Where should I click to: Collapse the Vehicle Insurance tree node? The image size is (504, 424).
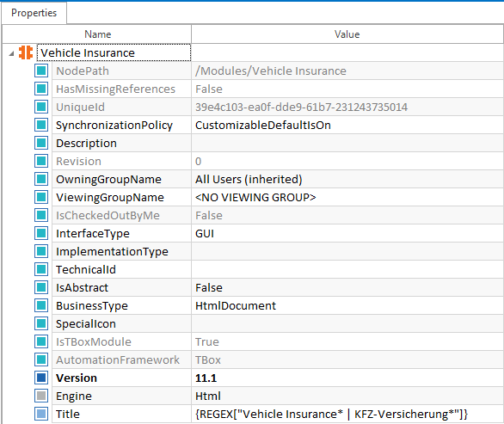tap(11, 53)
